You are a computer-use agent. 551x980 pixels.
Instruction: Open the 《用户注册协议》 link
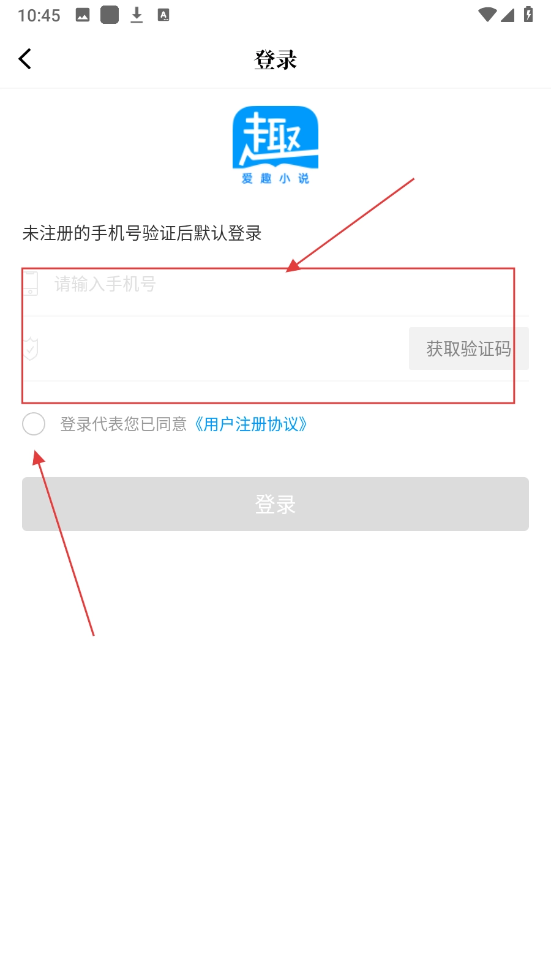250,424
